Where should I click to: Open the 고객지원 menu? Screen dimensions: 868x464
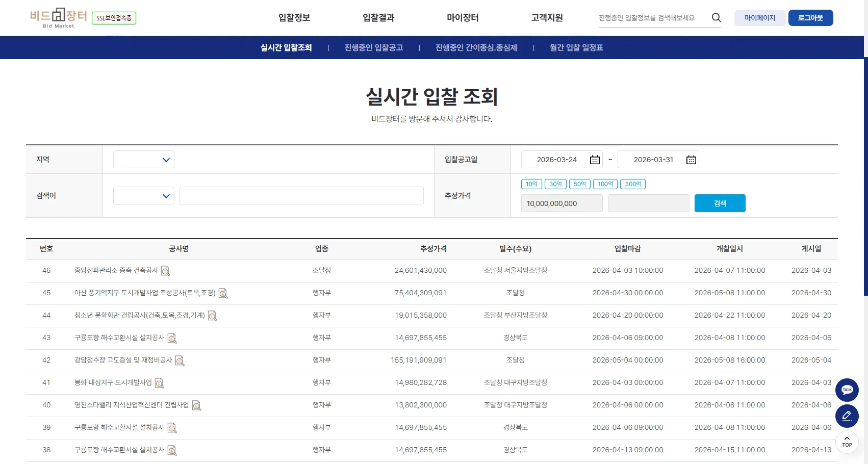pyautogui.click(x=547, y=18)
